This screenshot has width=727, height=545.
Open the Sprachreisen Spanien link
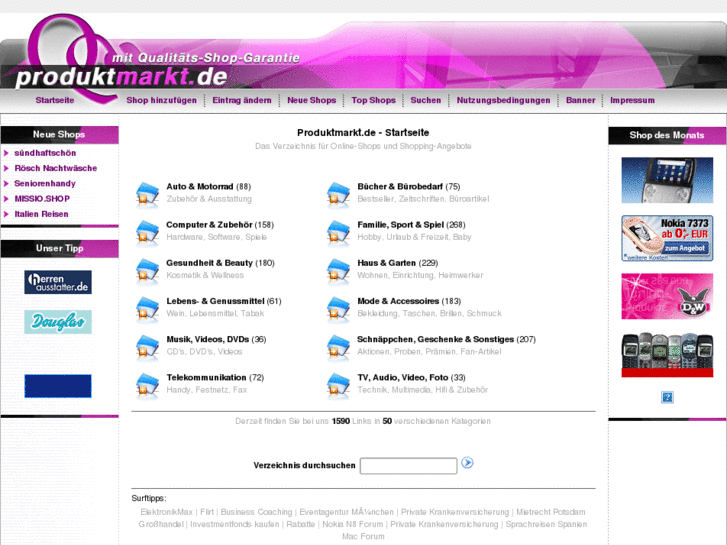pos(546,524)
